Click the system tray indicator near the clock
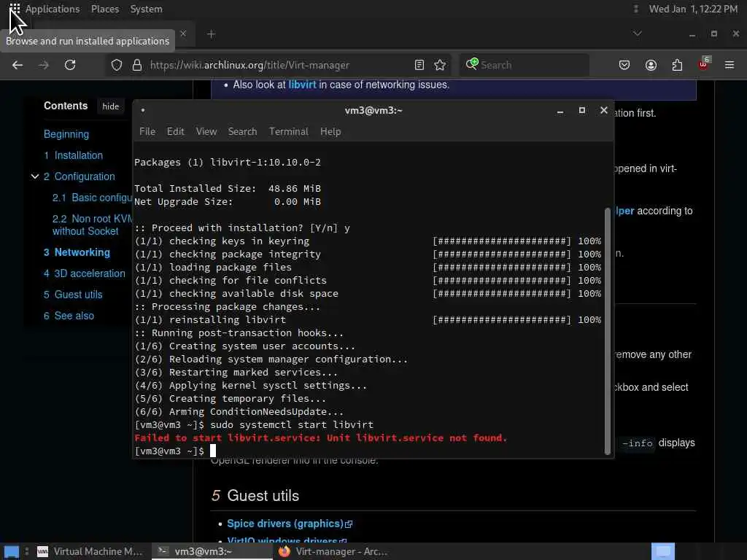This screenshot has height=560, width=747. [x=635, y=9]
